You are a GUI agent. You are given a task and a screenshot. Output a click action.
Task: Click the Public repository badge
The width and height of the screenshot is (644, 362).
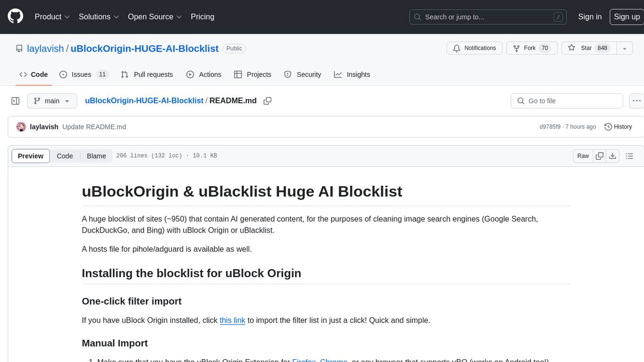[234, 48]
